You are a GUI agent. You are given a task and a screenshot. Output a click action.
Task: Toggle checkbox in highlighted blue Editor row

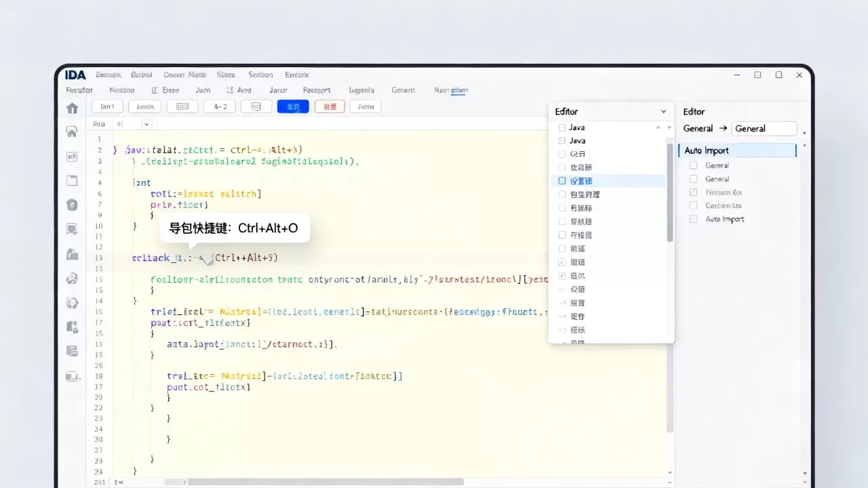point(561,181)
